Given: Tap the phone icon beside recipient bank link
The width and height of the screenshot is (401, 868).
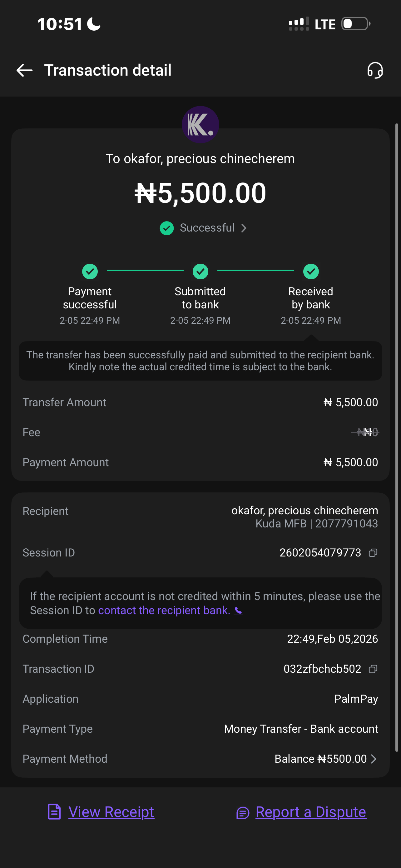Looking at the screenshot, I should tap(238, 611).
